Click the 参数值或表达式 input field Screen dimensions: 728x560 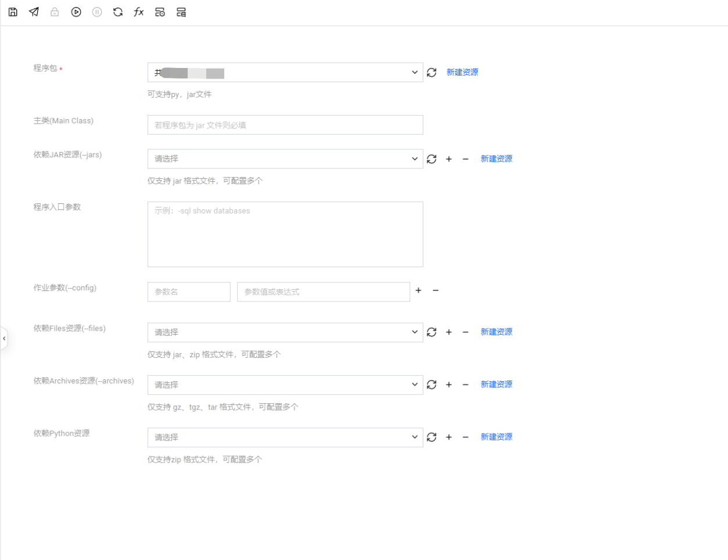pyautogui.click(x=324, y=292)
